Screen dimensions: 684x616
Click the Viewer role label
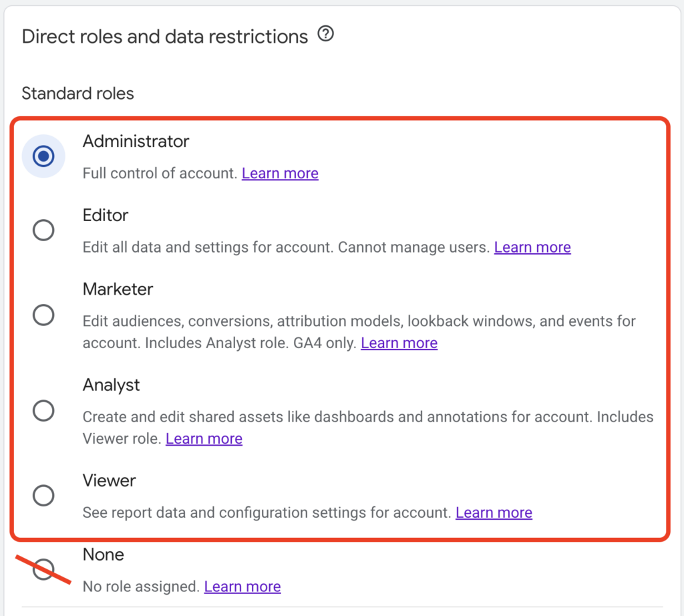tap(109, 480)
